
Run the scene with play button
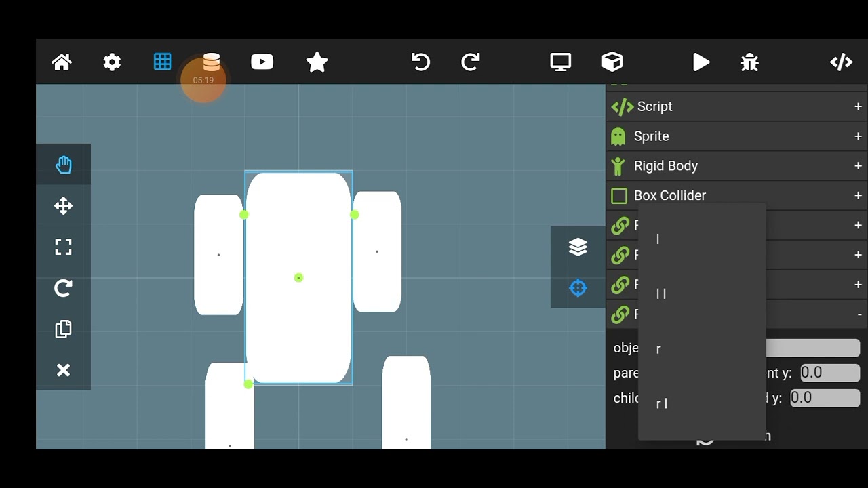(x=701, y=62)
